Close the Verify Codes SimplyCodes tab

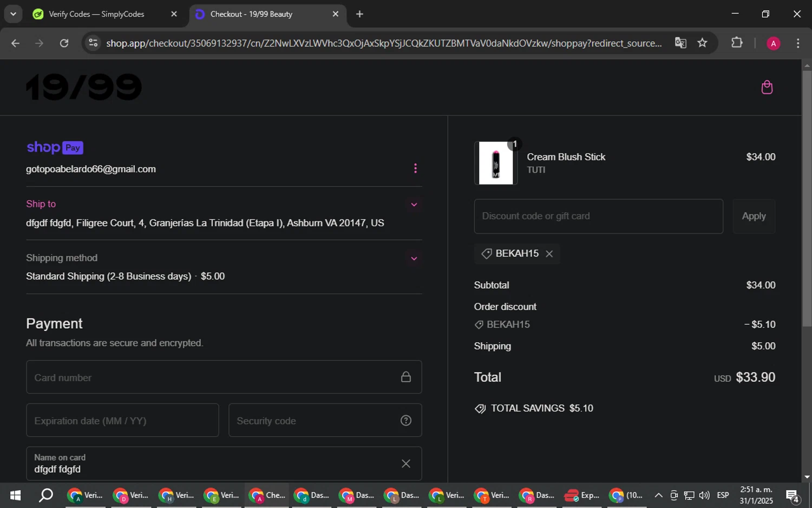click(174, 14)
